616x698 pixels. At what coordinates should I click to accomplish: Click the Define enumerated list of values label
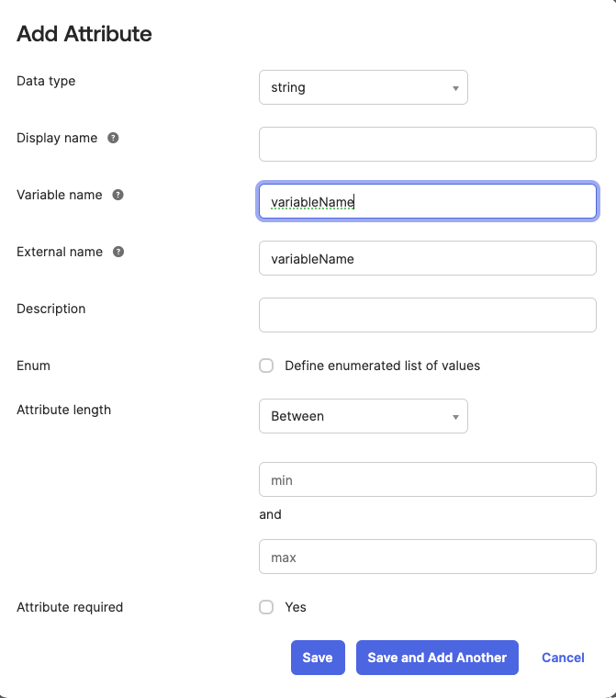click(x=382, y=366)
